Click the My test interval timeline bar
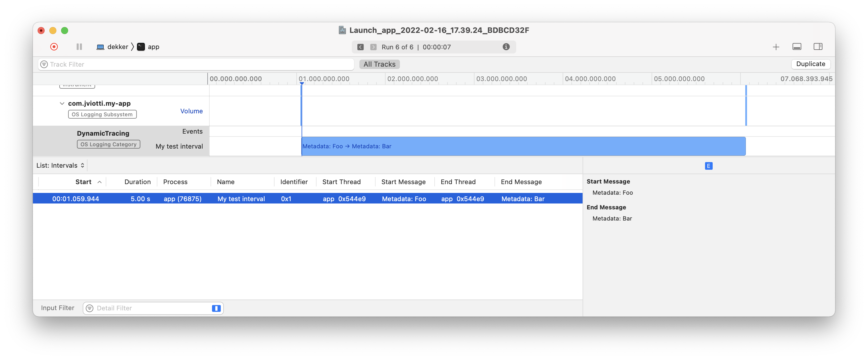 pos(523,146)
